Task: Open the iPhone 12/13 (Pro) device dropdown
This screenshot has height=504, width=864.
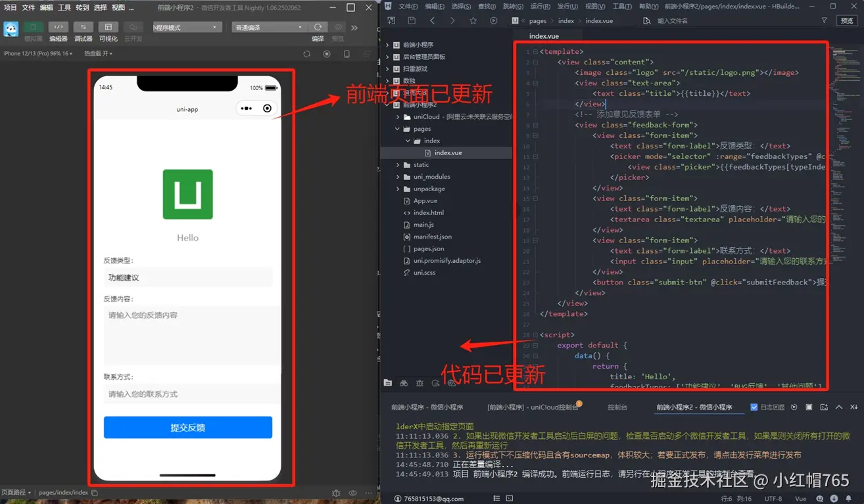Action: tap(38, 54)
